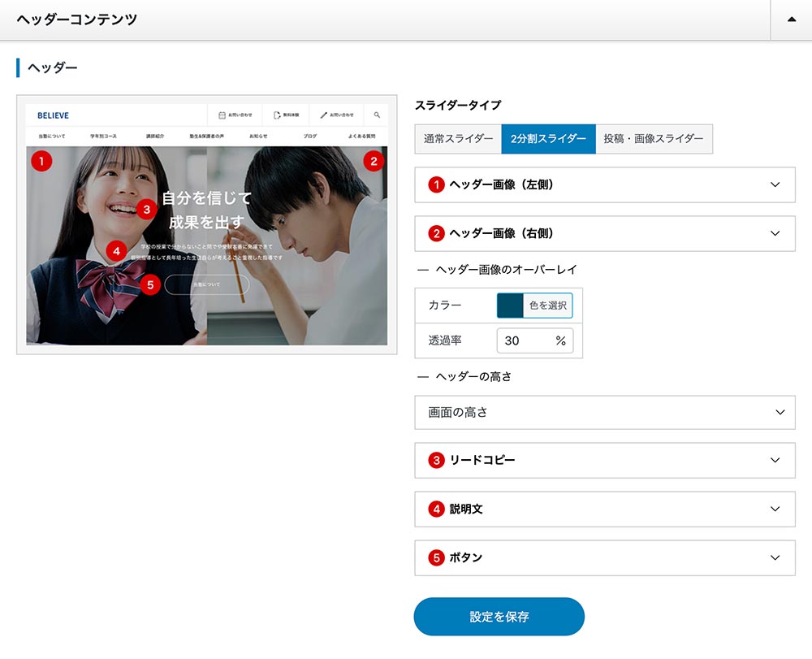Image resolution: width=812 pixels, height=659 pixels.
Task: Click the red number 4 marker on the preview
Action: [117, 251]
